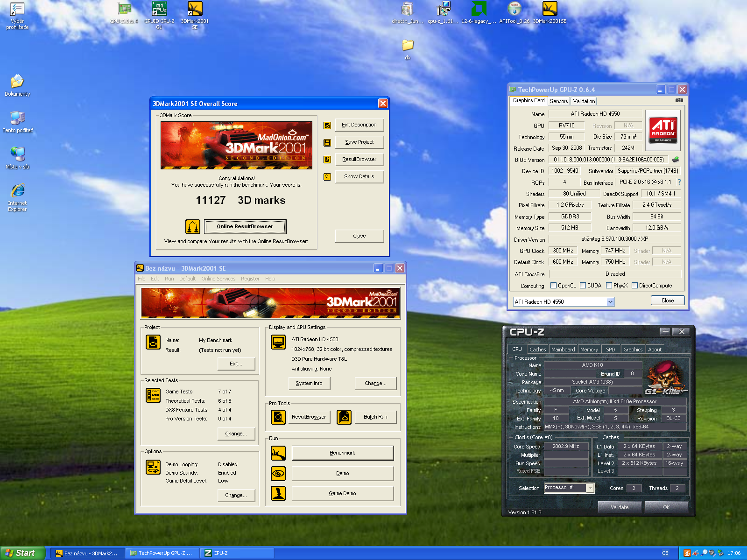Click the Show Details button

[x=359, y=177]
